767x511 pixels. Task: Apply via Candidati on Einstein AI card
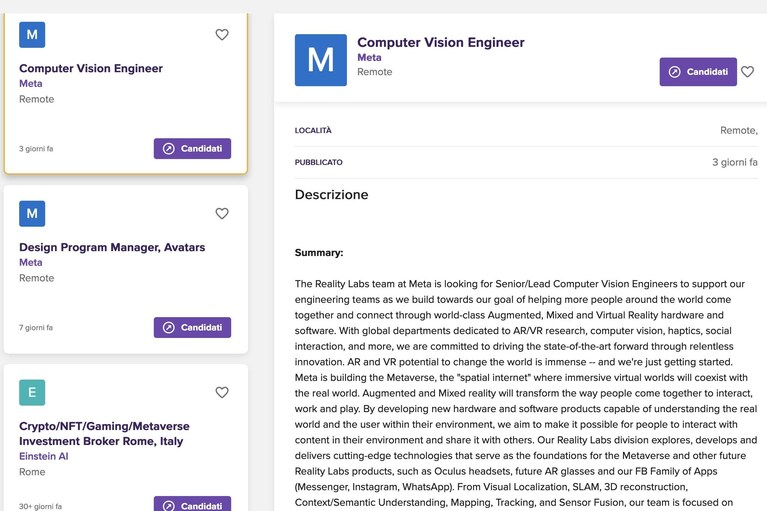click(x=192, y=504)
